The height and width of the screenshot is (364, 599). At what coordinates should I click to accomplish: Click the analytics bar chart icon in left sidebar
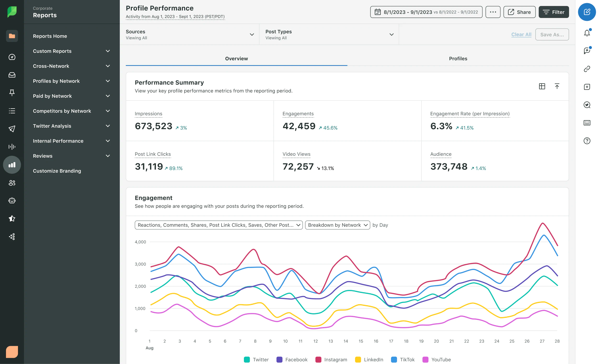[x=12, y=164]
